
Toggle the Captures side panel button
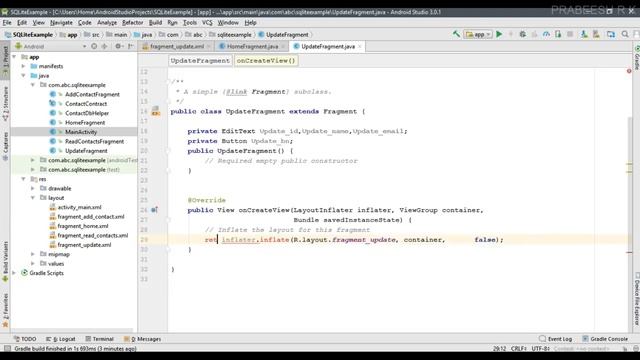coord(5,146)
